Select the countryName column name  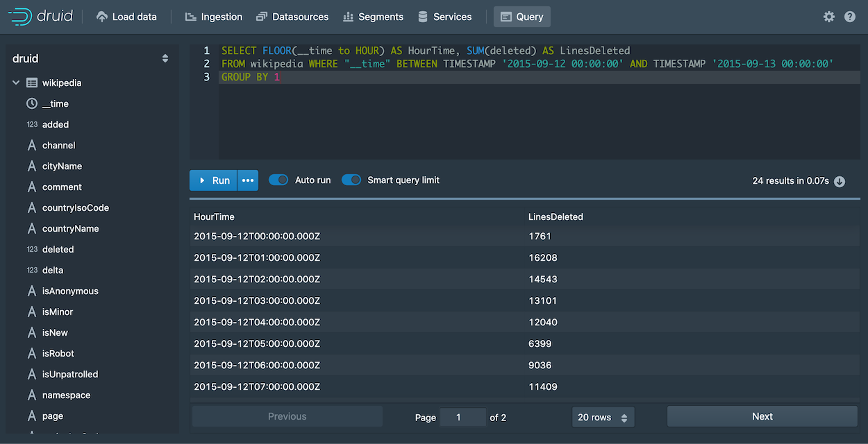pos(71,228)
